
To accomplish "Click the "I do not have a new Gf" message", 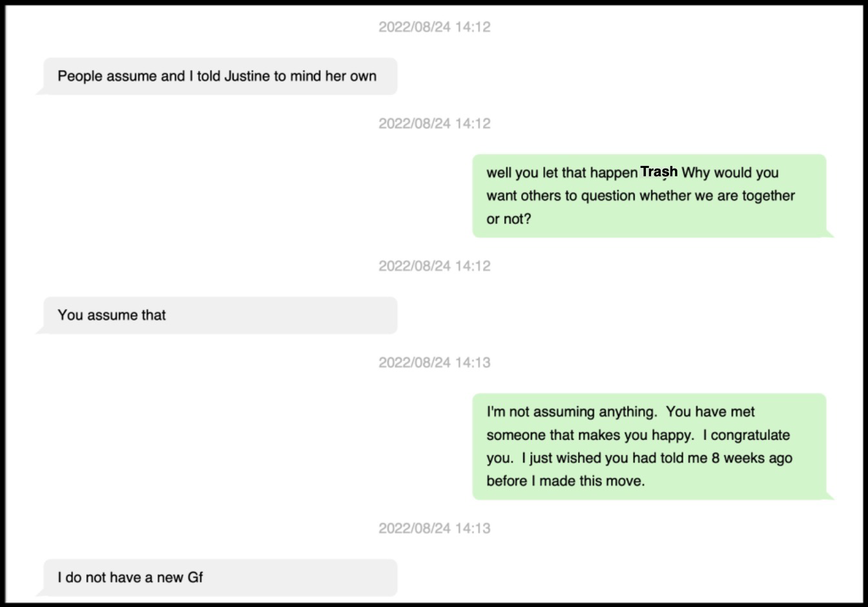I will click(220, 577).
